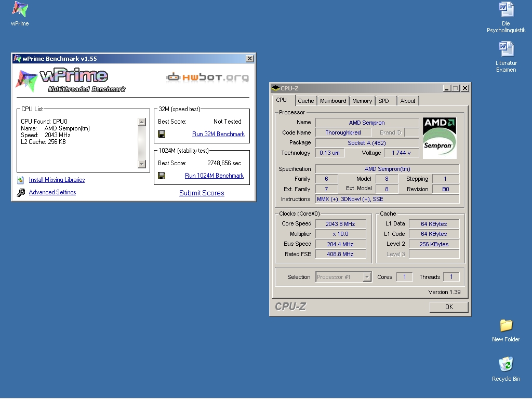Open the wPrime desktop shortcut icon

20,9
